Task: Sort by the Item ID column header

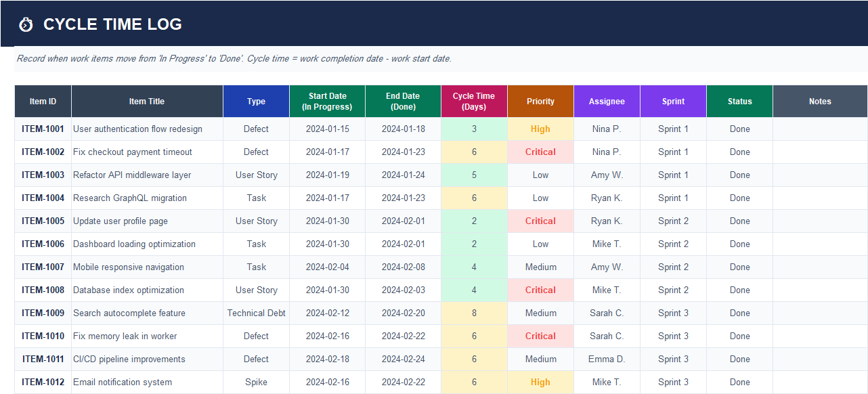Action: [x=42, y=101]
